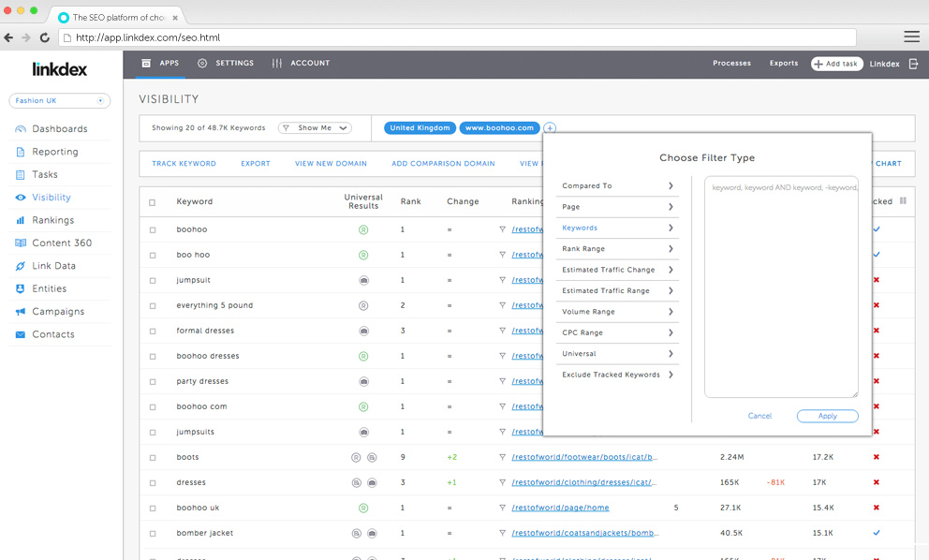This screenshot has width=929, height=560.
Task: Toggle the select-all checkbox in header
Action: tap(153, 202)
